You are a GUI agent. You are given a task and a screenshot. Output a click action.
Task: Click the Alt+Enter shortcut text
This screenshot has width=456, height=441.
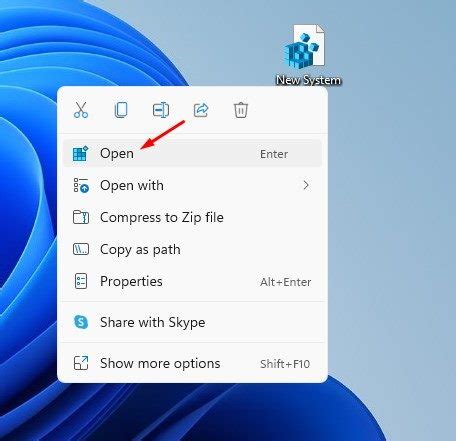tap(286, 282)
